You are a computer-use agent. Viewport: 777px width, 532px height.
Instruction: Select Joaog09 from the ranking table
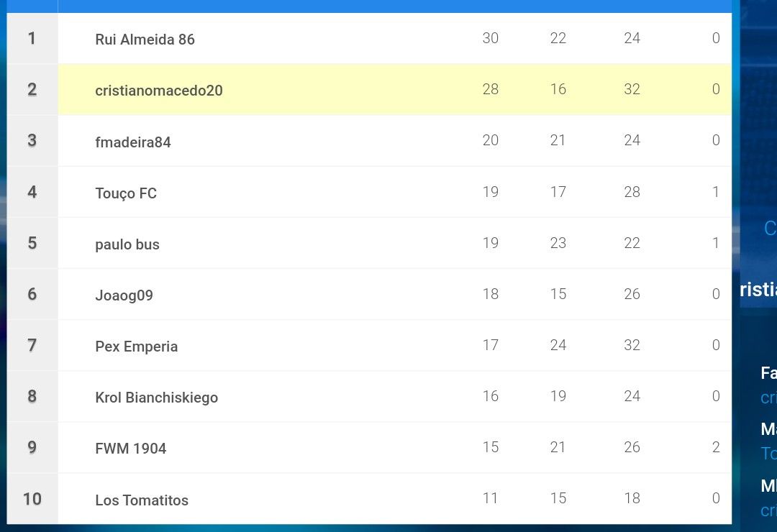pos(124,295)
